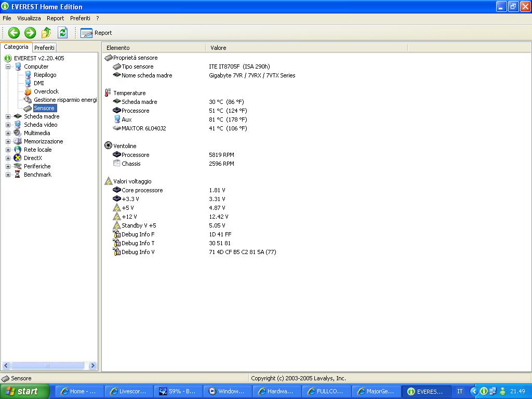Switch to the Preferiti tab
532x399 pixels.
pyautogui.click(x=44, y=48)
